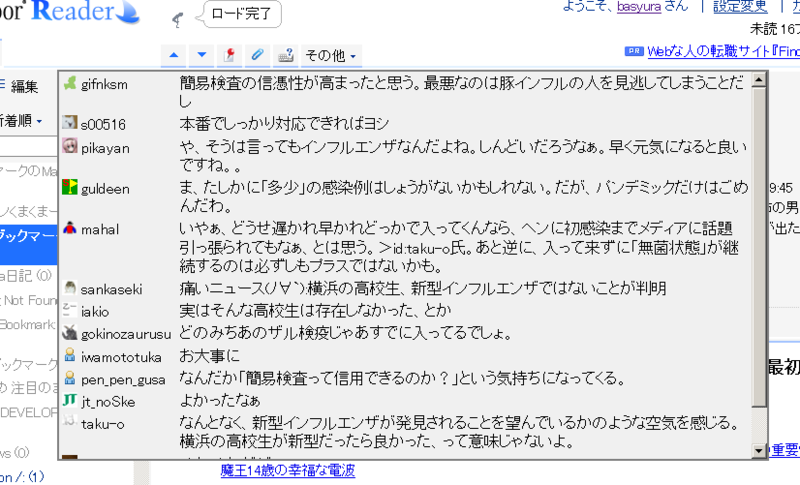Open the basyura user profile link
Image resolution: width=800 pixels, height=485 pixels.
pos(639,7)
